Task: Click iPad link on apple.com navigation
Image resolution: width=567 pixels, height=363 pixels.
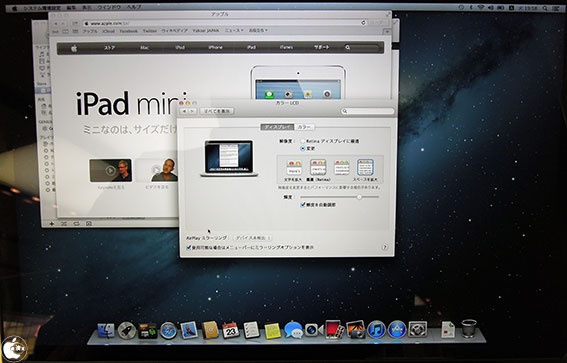Action: click(251, 47)
